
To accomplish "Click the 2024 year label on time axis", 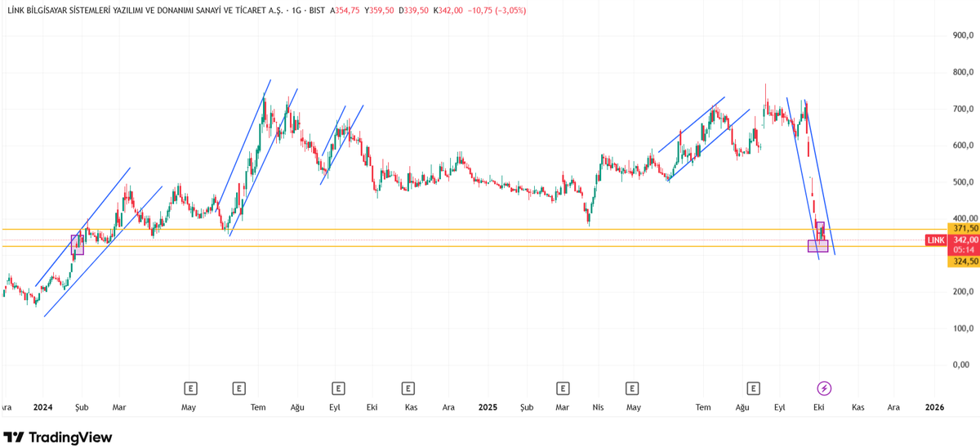I will (43, 407).
